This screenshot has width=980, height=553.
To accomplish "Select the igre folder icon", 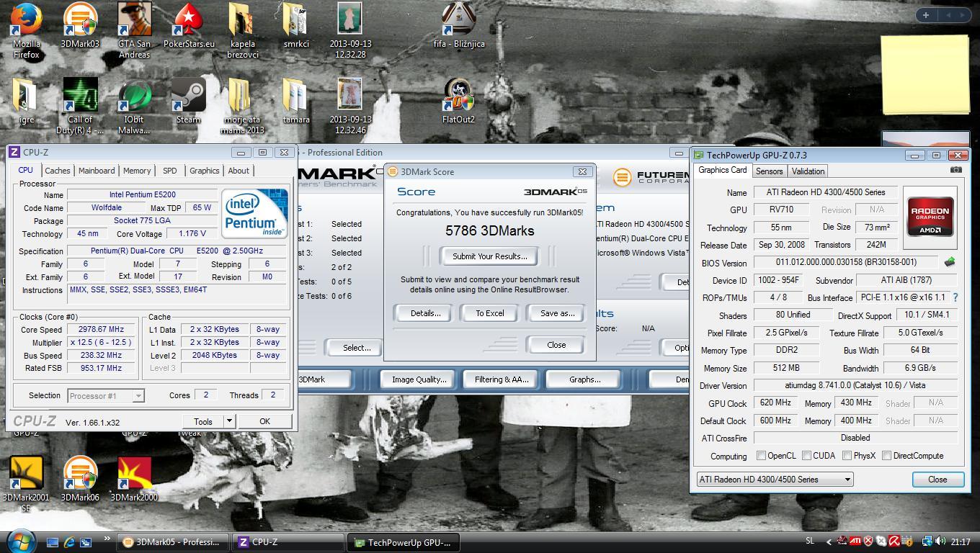I will pyautogui.click(x=27, y=101).
